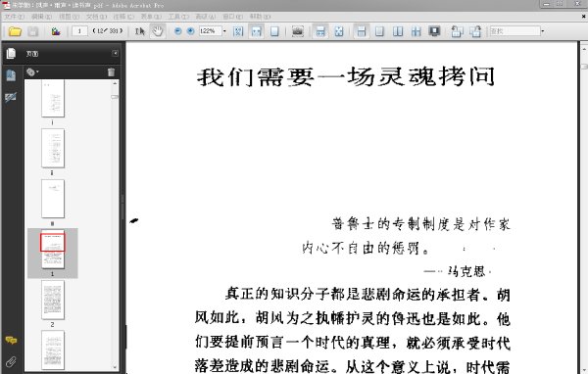Open the 文档 (Document) menu

(x=96, y=17)
